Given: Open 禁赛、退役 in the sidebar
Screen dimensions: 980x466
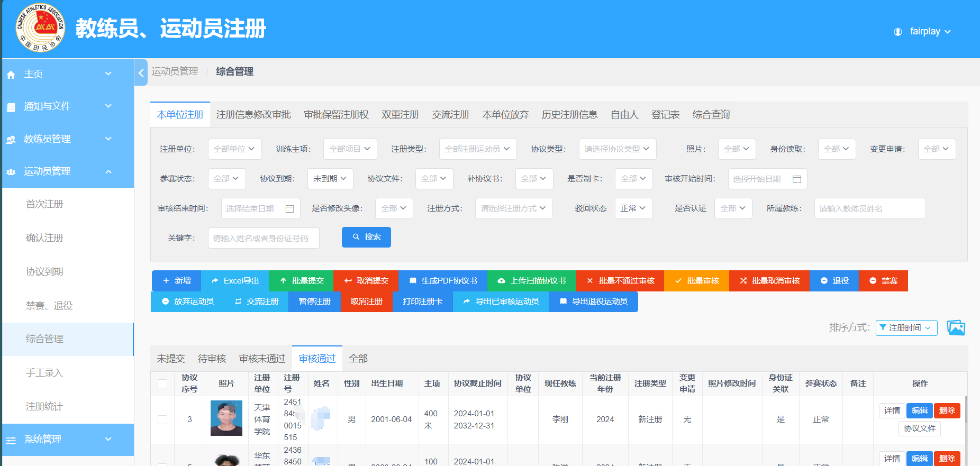Looking at the screenshot, I should pyautogui.click(x=49, y=306).
